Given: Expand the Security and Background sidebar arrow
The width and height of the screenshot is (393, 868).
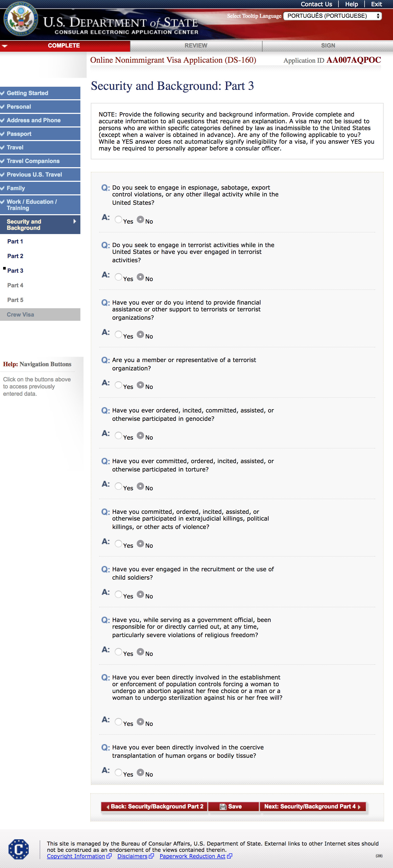Looking at the screenshot, I should pos(74,222).
